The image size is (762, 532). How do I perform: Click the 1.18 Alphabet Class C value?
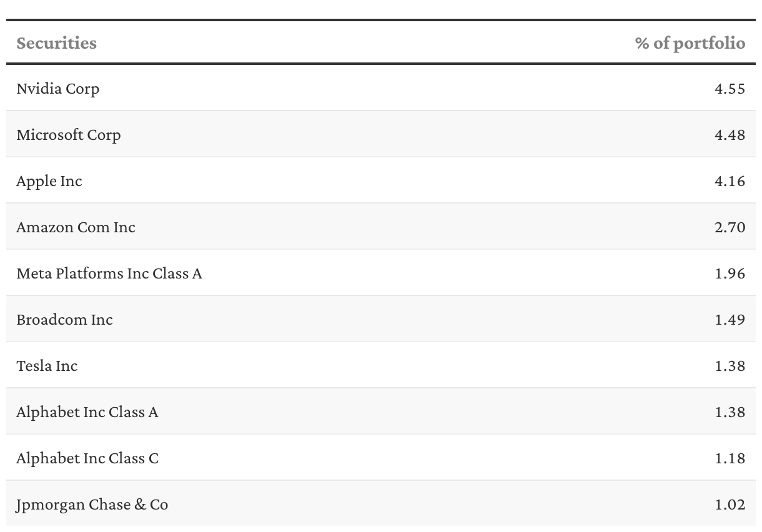click(730, 458)
